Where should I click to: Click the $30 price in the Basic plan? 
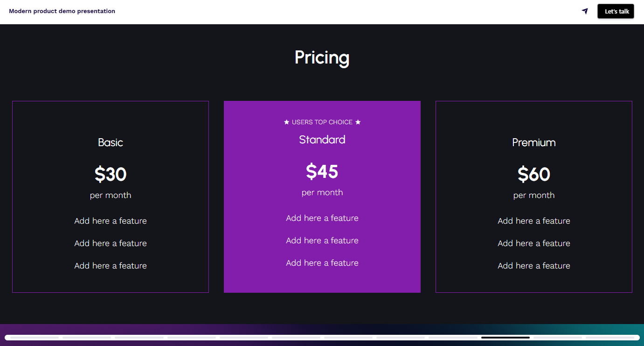[x=110, y=174]
